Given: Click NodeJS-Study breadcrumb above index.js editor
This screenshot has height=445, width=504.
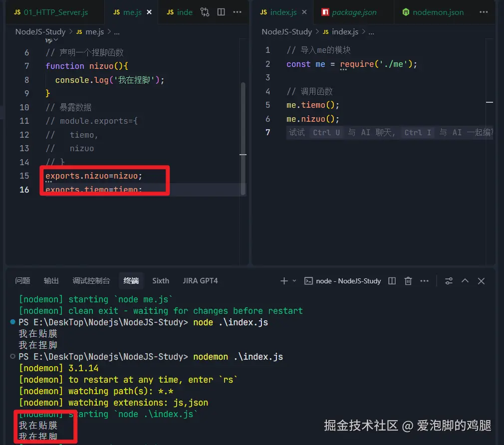Looking at the screenshot, I should [x=287, y=32].
